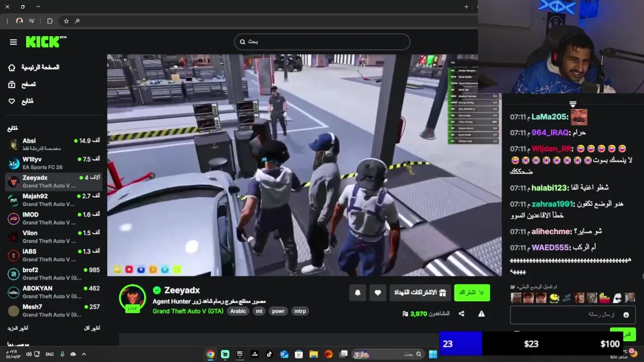This screenshot has width=644, height=362.
Task: Open a new browser tab
Action: (466, 7)
